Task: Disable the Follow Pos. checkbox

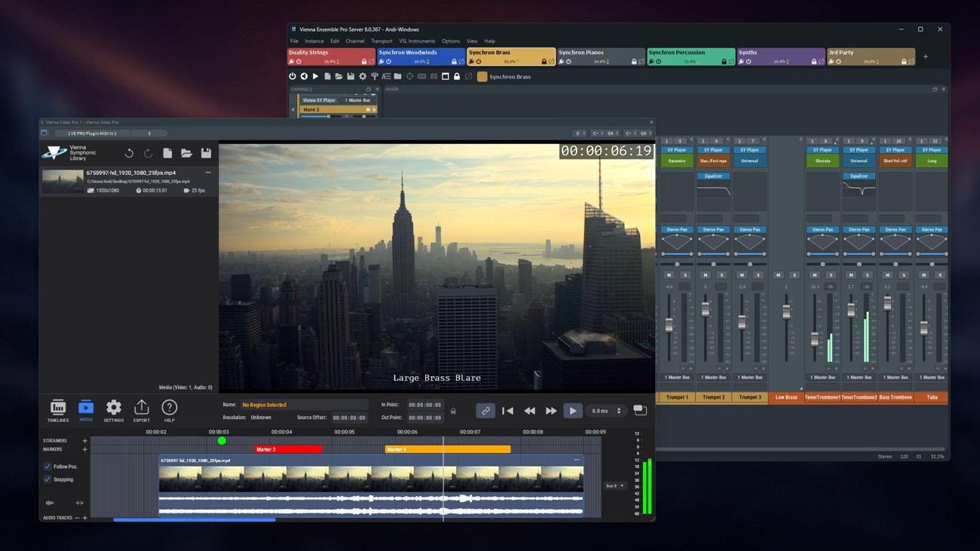Action: point(47,467)
